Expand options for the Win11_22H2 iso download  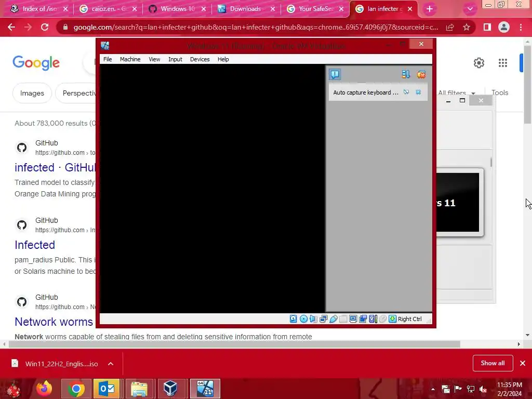point(111,364)
